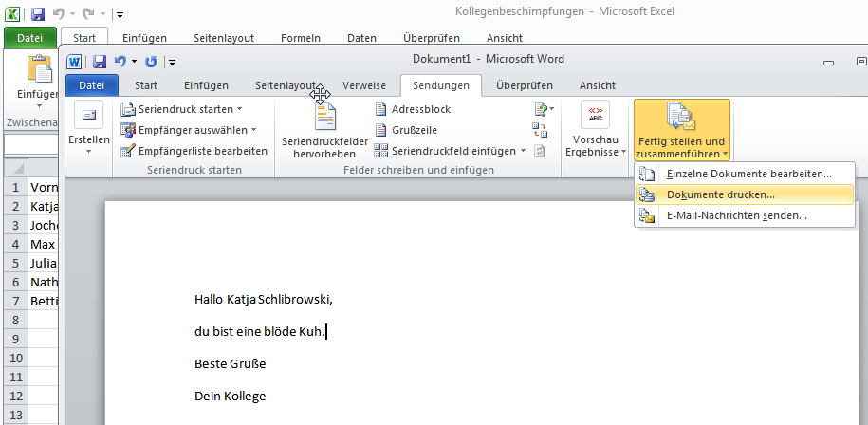Viewport: 868px width, 425px height.
Task: Select Excel row header 8
Action: 15,320
